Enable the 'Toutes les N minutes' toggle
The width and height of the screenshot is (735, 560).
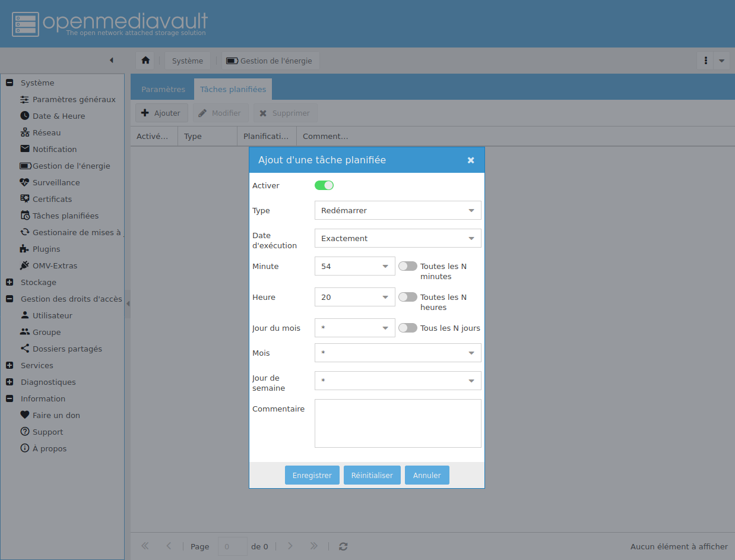(x=408, y=266)
